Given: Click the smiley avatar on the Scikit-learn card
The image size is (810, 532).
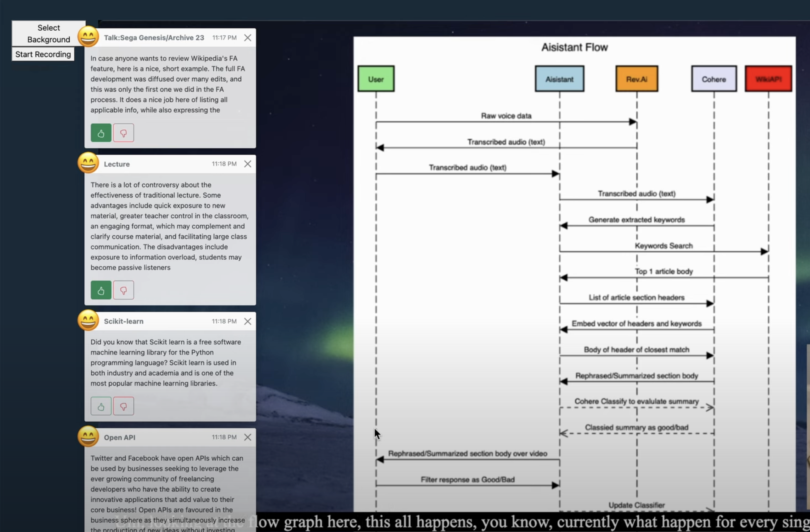Looking at the screenshot, I should point(88,320).
